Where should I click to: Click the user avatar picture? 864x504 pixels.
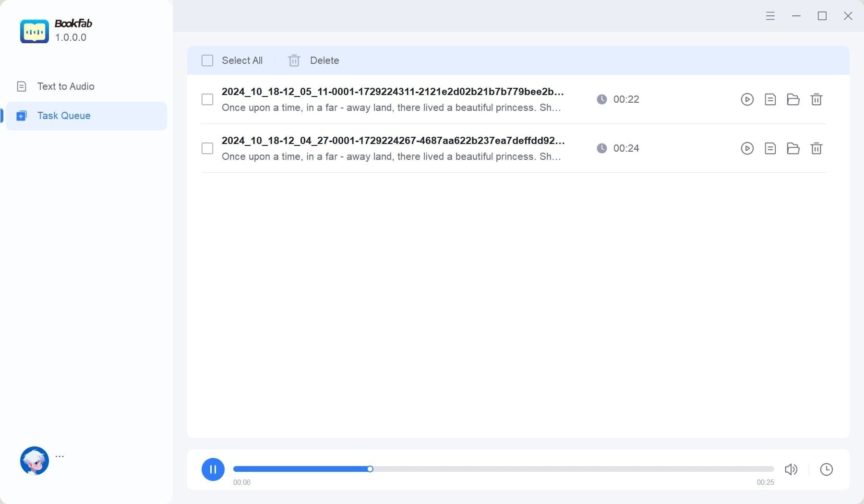35,461
